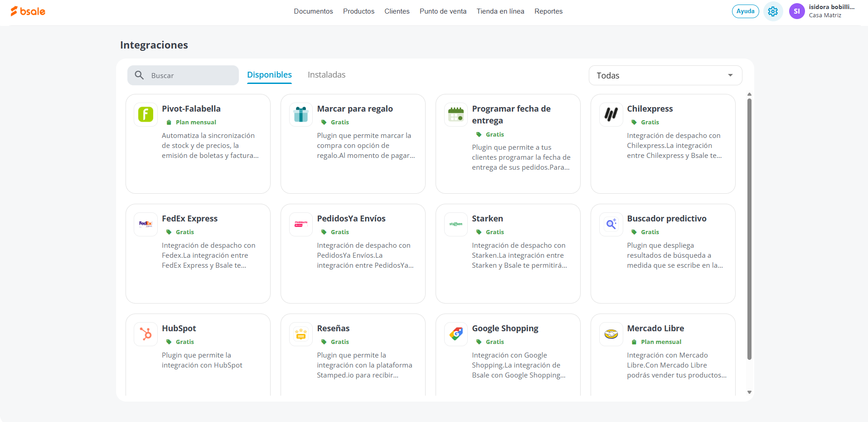Switch to the Instaladas tab
This screenshot has width=868, height=422.
pos(326,75)
